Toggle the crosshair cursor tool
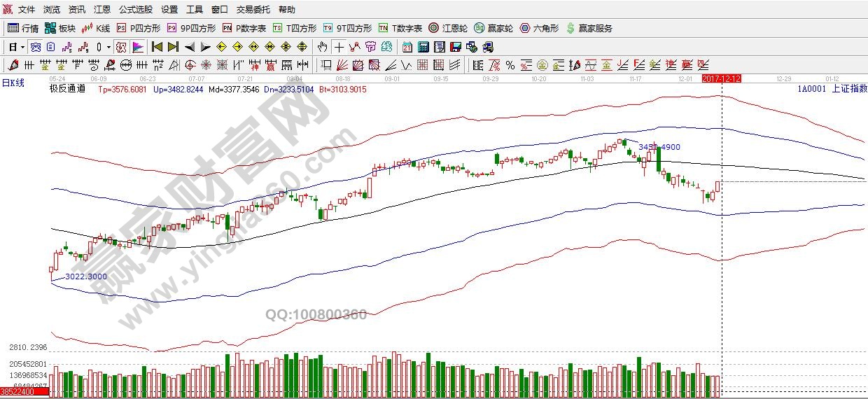 point(339,47)
